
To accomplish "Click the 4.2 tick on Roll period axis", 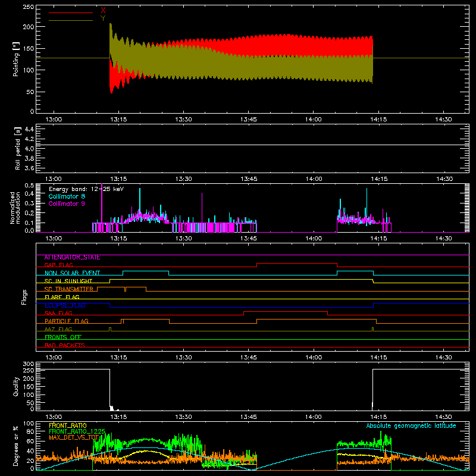I will [x=29, y=139].
